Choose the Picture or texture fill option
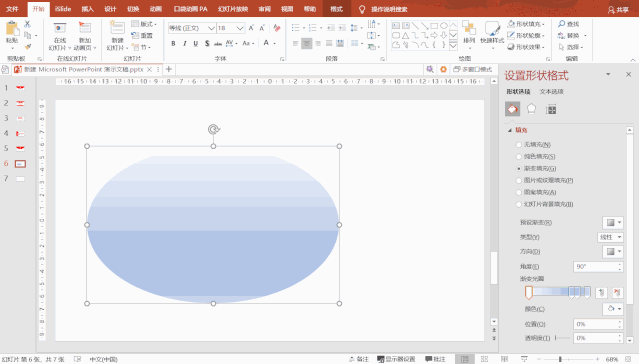This screenshot has height=364, width=639. tap(544, 180)
